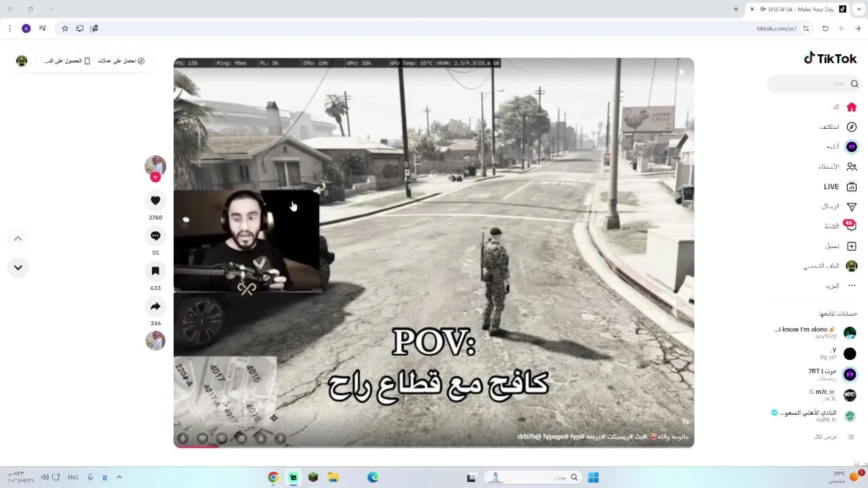Show hidden system tray icons
This screenshot has width=868, height=488.
119,478
